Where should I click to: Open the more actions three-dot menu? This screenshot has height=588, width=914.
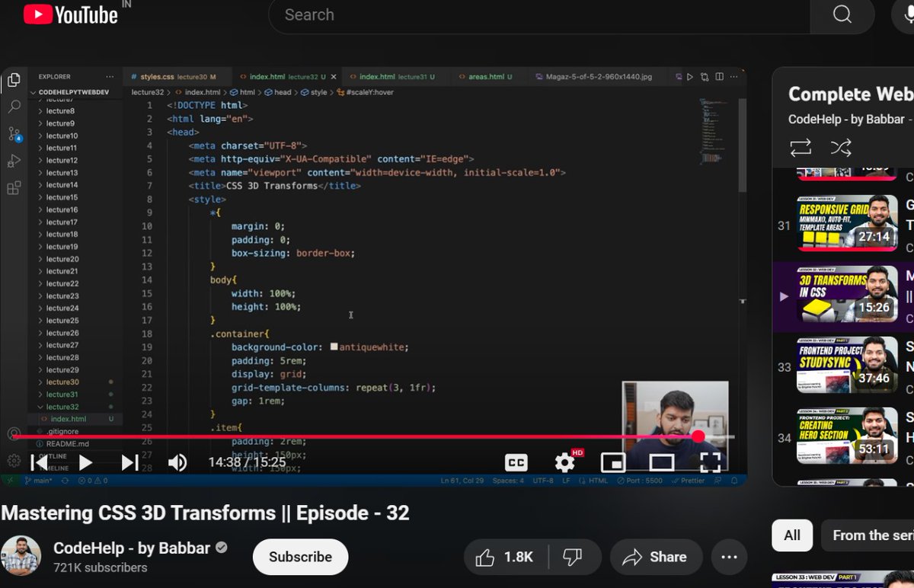(x=729, y=558)
